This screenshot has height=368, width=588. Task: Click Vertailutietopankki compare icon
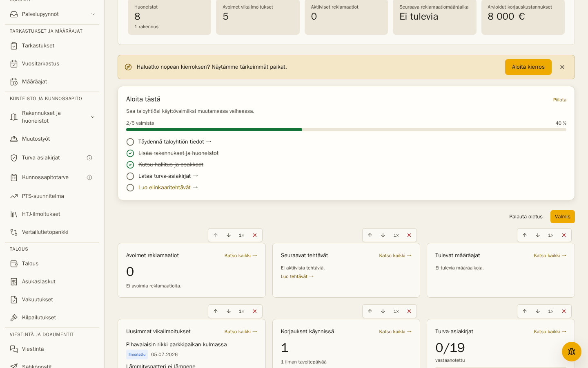click(x=14, y=232)
